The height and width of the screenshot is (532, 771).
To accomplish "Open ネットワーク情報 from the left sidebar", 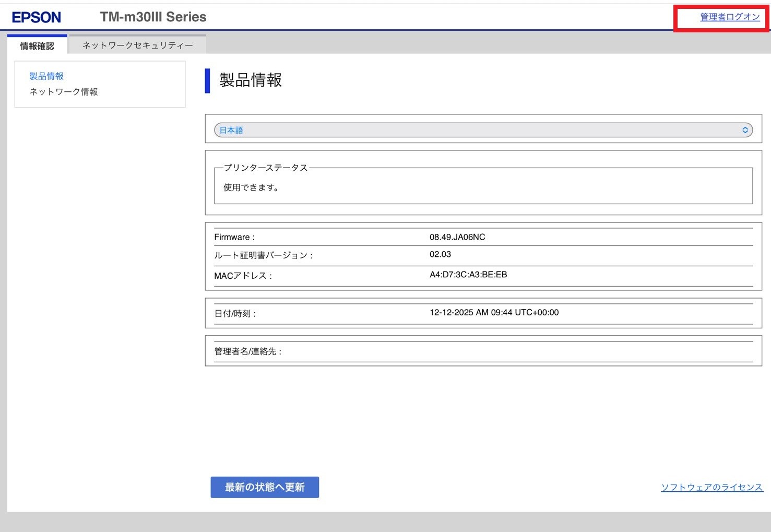I will 64,92.
